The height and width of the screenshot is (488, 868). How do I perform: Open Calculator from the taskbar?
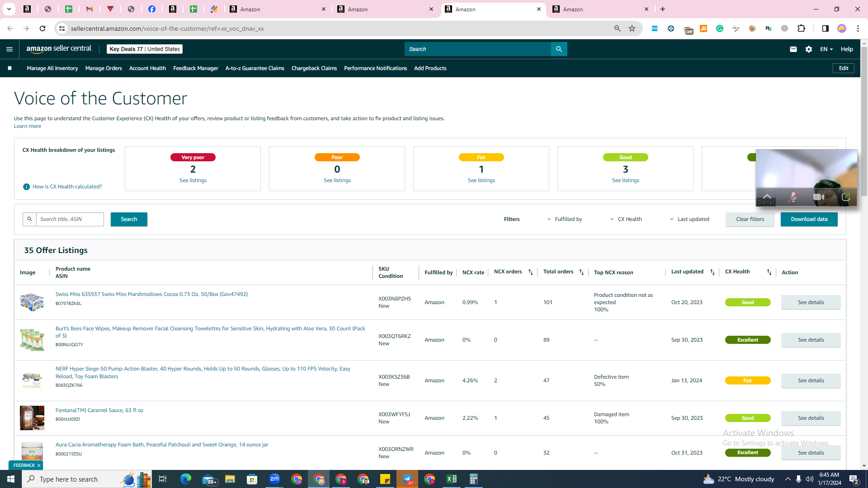(x=473, y=479)
